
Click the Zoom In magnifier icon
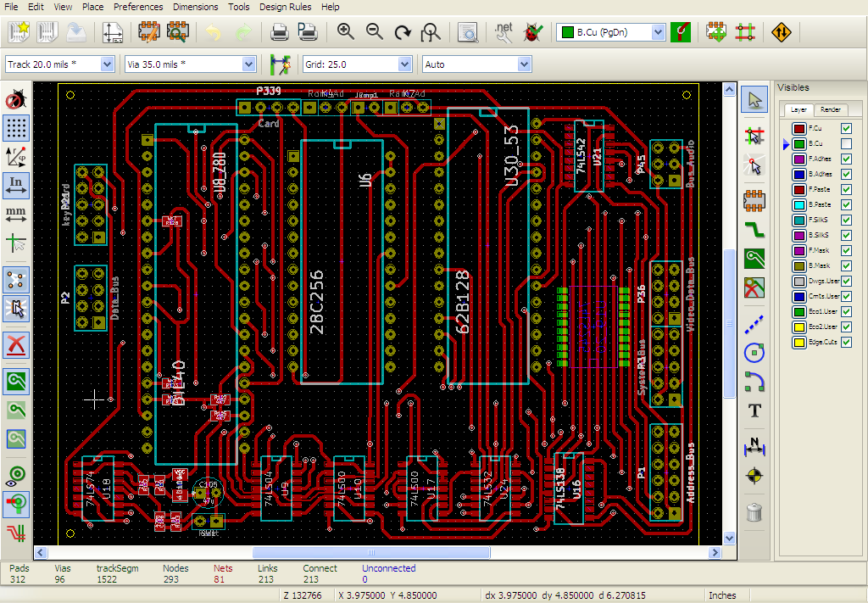coord(345,32)
